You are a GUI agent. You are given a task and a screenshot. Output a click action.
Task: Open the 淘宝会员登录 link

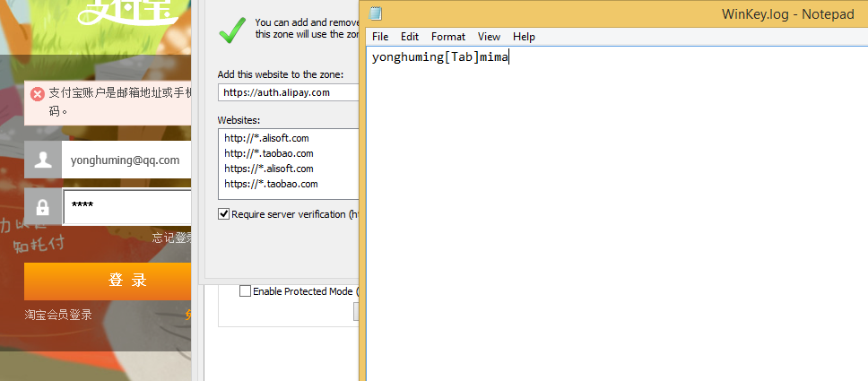coord(58,315)
